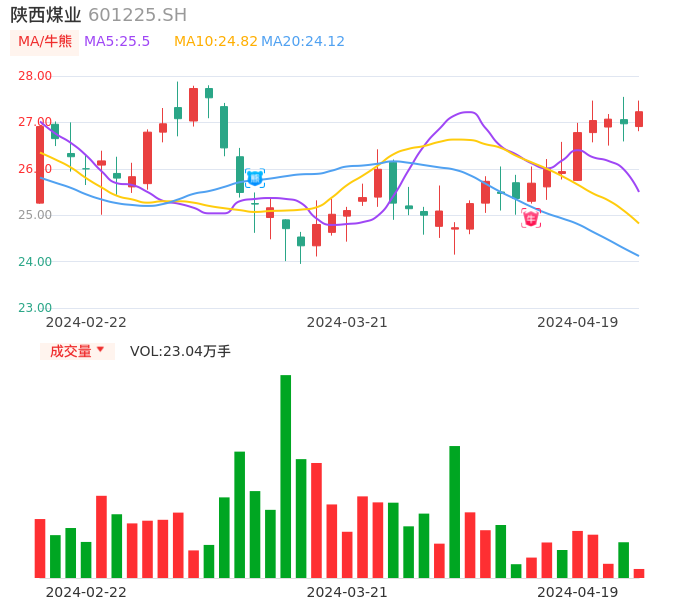Click the last red candlestick on the right
The height and width of the screenshot is (606, 686).
coord(639,119)
